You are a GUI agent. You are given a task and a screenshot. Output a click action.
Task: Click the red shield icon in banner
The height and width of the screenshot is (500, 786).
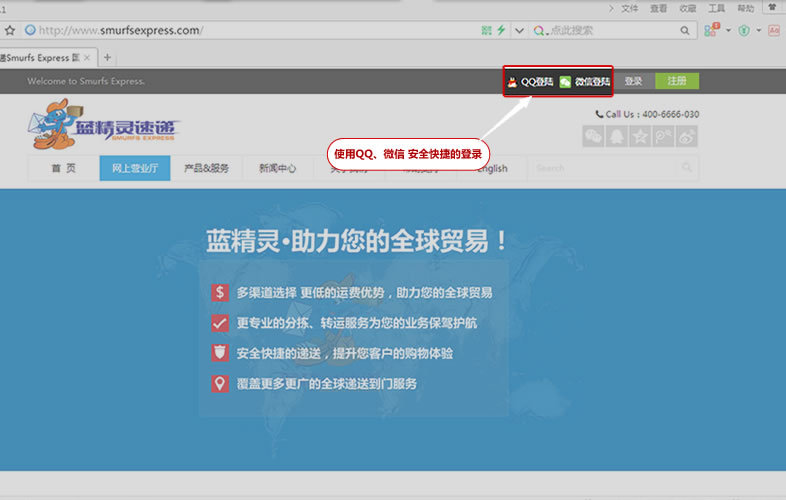pyautogui.click(x=220, y=353)
